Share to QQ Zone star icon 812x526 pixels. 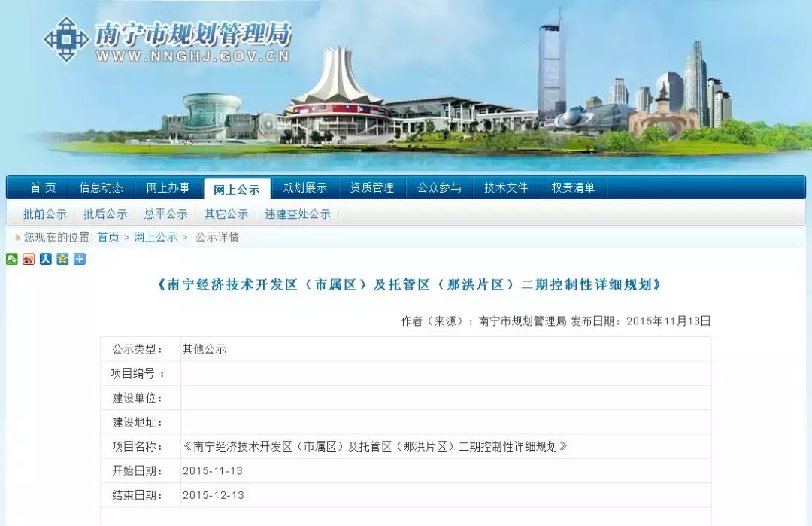62,259
